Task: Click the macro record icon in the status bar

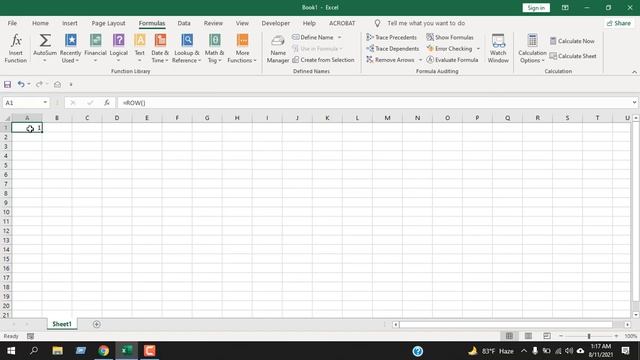Action: pyautogui.click(x=30, y=336)
